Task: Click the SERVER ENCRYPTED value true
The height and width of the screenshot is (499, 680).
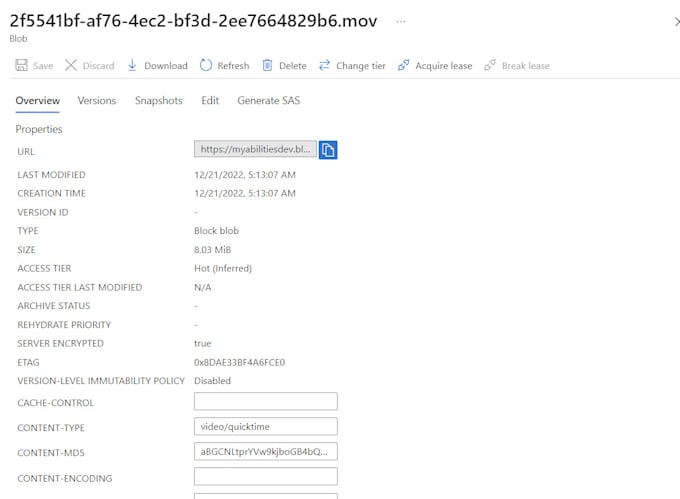Action: pyautogui.click(x=203, y=343)
